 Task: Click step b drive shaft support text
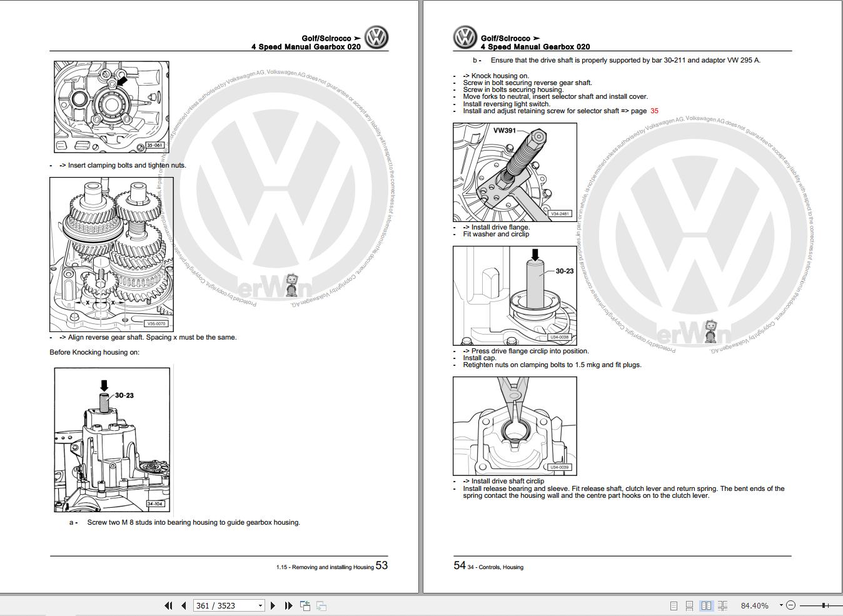(625, 60)
